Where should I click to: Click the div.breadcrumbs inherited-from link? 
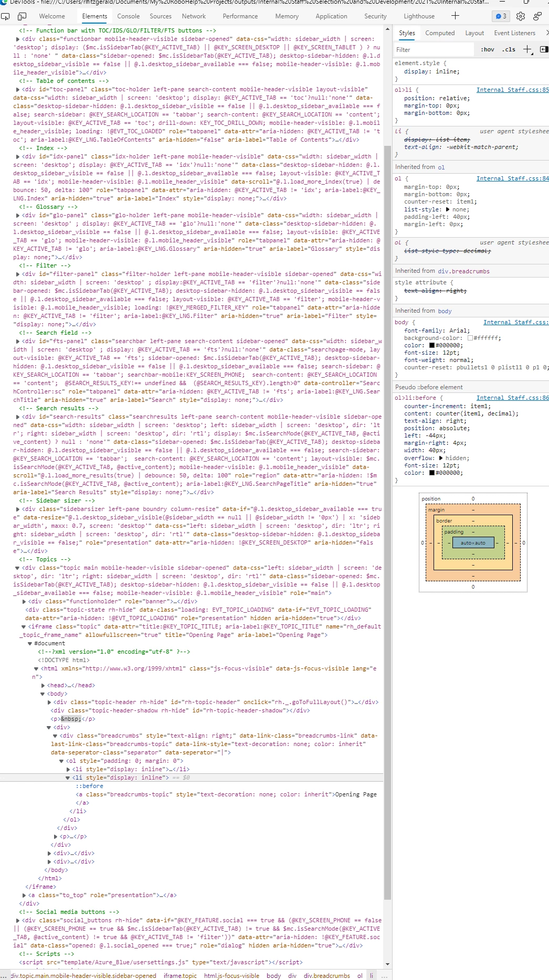click(x=464, y=271)
